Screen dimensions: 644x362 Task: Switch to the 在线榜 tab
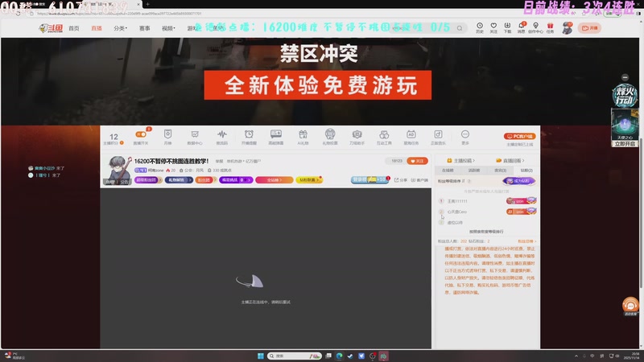click(x=448, y=171)
